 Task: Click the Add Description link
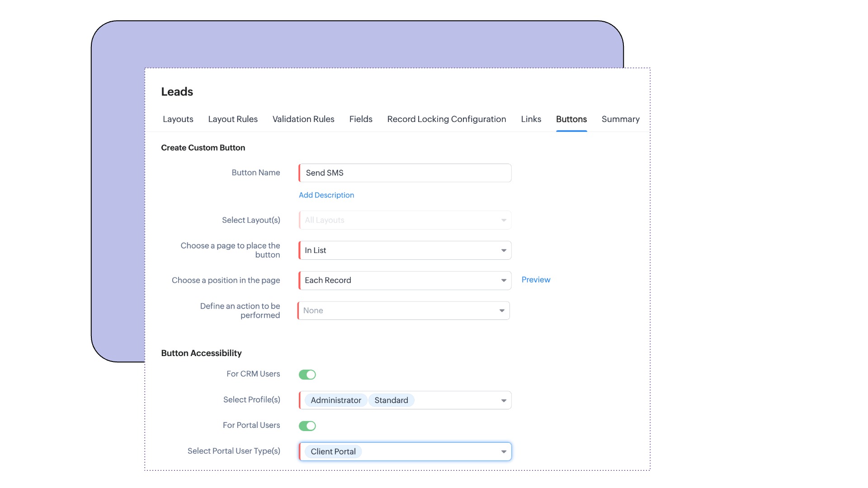coord(326,195)
